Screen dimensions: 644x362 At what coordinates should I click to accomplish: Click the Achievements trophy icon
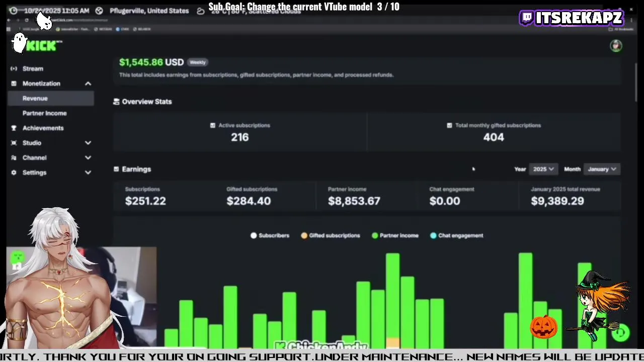(14, 128)
